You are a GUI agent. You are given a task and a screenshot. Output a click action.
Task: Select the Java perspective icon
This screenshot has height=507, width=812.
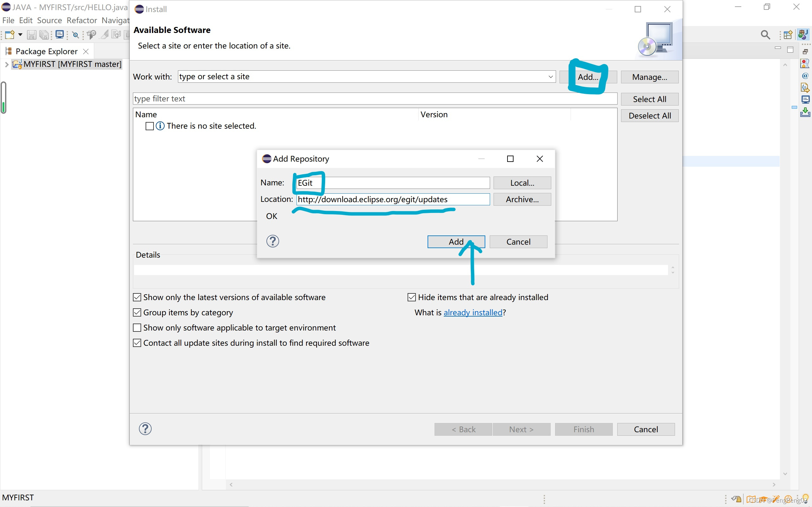[803, 35]
